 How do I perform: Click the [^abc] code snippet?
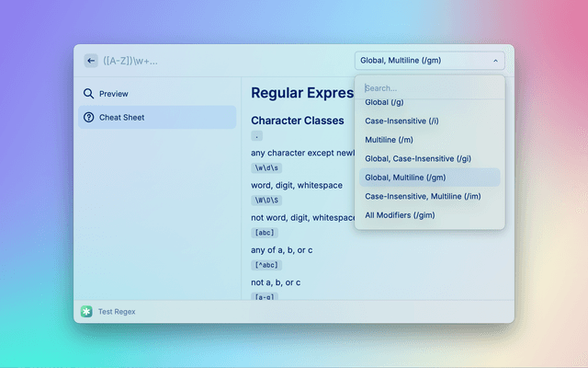266,265
